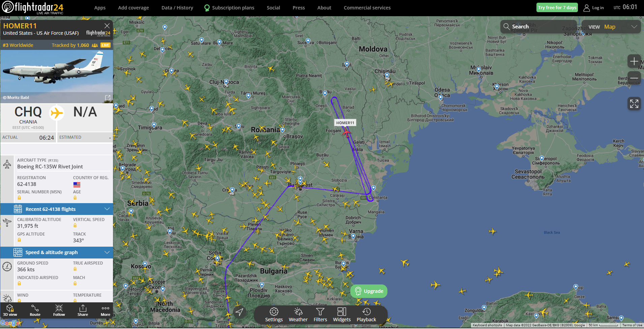Click the Terms of Use link
This screenshot has height=329, width=644.
pos(632,325)
